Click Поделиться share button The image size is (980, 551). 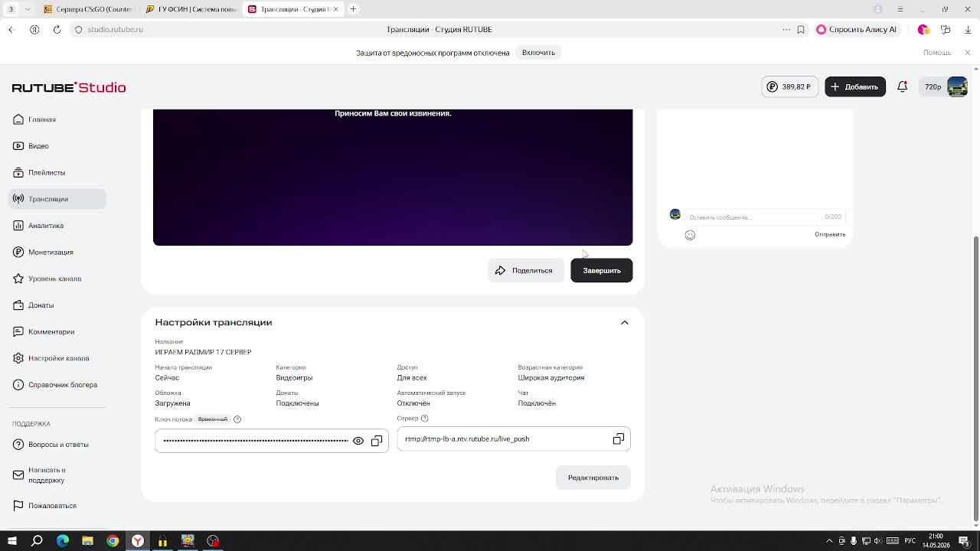coord(525,270)
